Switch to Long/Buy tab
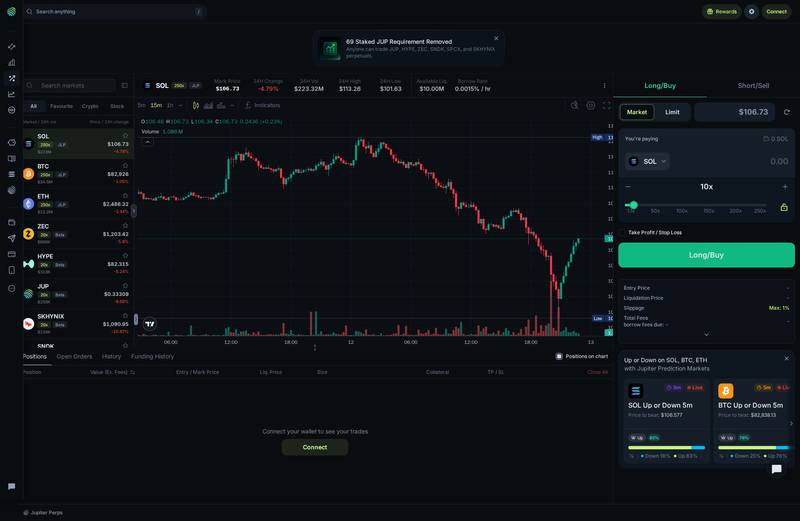This screenshot has width=800, height=521. tap(660, 85)
